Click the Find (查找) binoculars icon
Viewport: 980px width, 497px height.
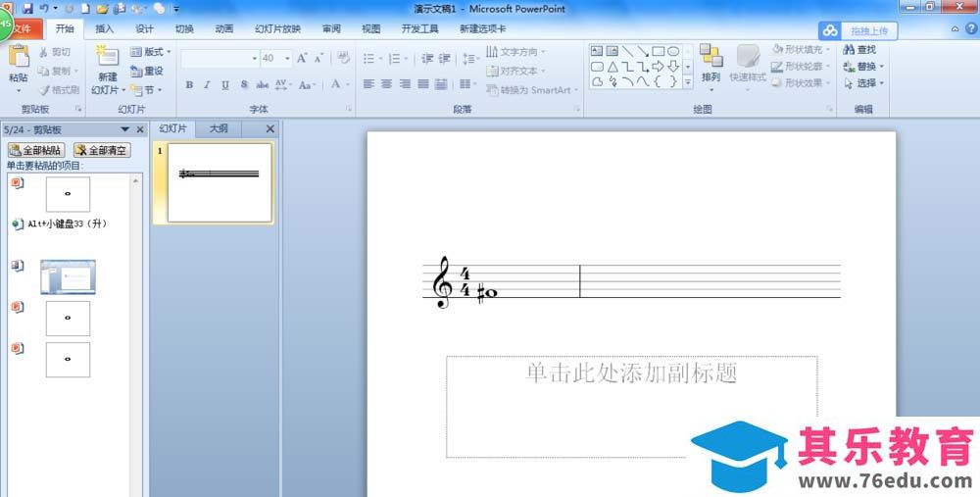(849, 49)
